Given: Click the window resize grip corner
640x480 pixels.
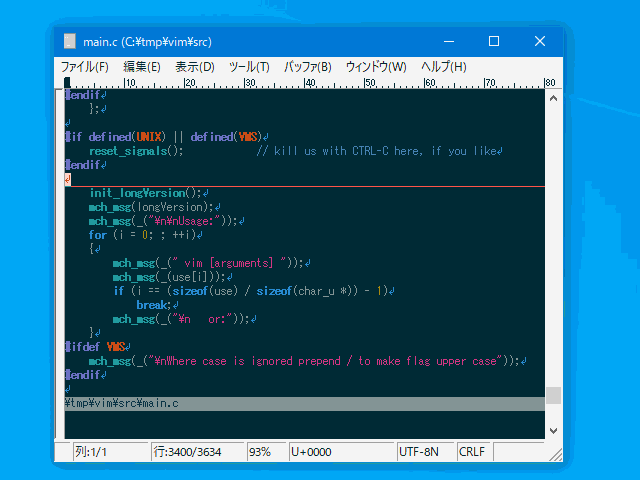Looking at the screenshot, I should [556, 455].
